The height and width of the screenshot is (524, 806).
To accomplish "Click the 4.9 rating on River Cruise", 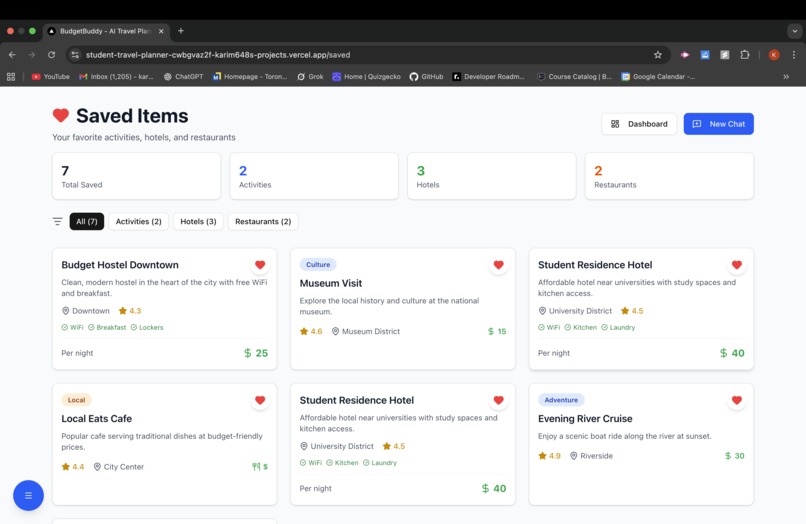I will coord(549,456).
